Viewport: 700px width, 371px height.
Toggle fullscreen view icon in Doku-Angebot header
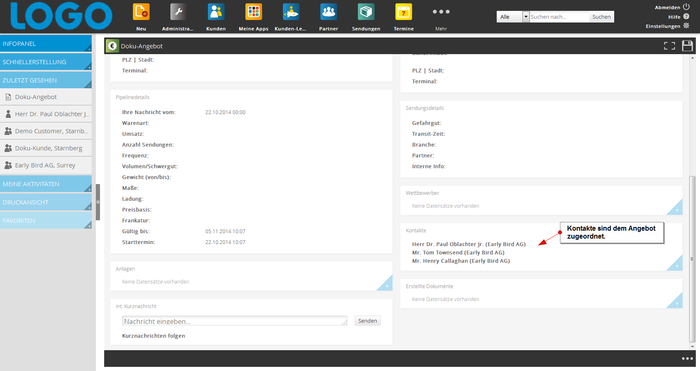[x=670, y=46]
